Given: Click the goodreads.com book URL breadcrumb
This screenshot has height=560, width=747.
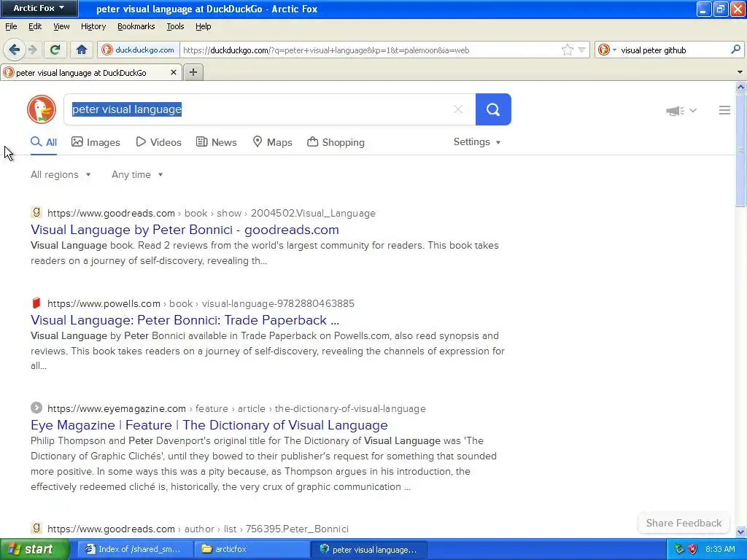Looking at the screenshot, I should pos(212,214).
